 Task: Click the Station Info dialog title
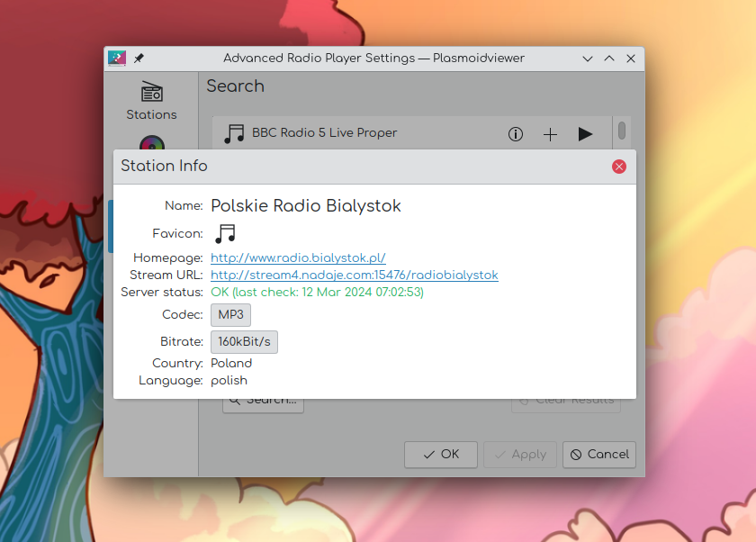click(x=164, y=166)
